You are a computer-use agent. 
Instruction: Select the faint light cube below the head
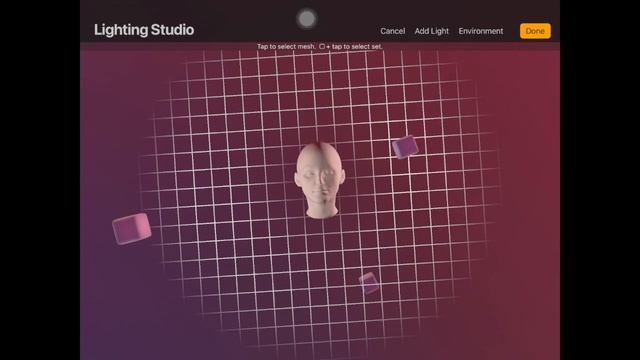pyautogui.click(x=369, y=283)
